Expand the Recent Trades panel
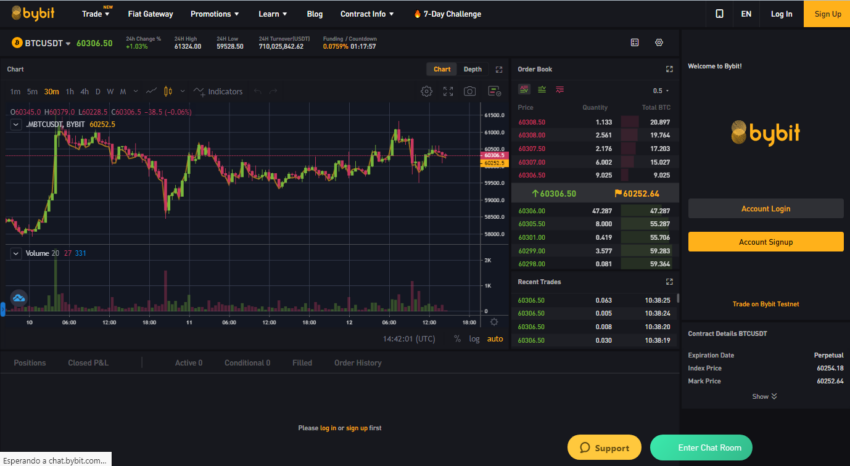 669,282
